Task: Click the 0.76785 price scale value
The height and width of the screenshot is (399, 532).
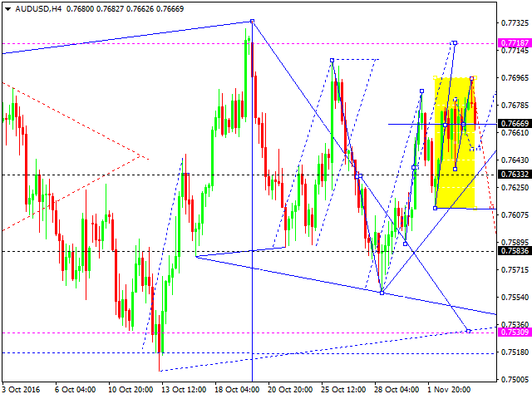Action: point(515,106)
